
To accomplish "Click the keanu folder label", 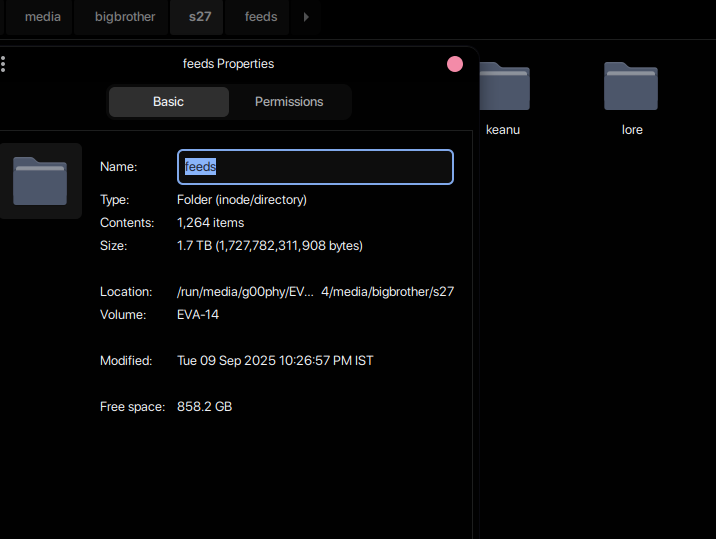I will [x=503, y=130].
